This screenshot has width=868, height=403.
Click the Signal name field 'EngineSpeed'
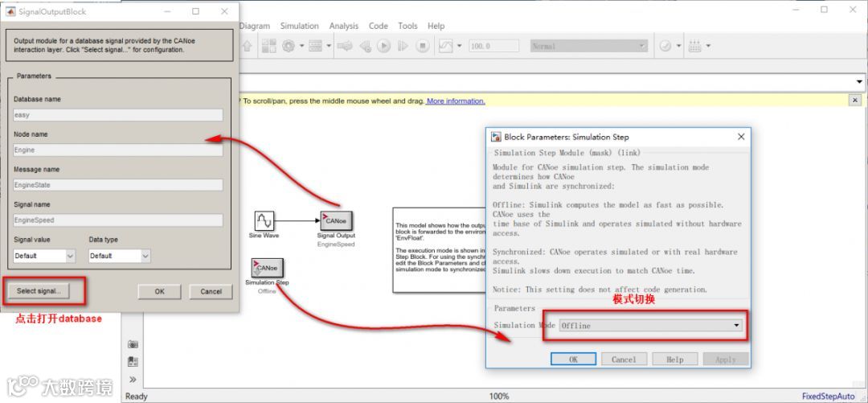click(118, 220)
